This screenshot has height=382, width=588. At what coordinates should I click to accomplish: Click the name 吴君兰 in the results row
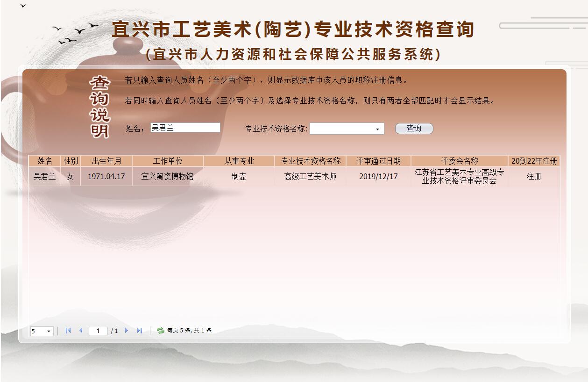tap(44, 176)
